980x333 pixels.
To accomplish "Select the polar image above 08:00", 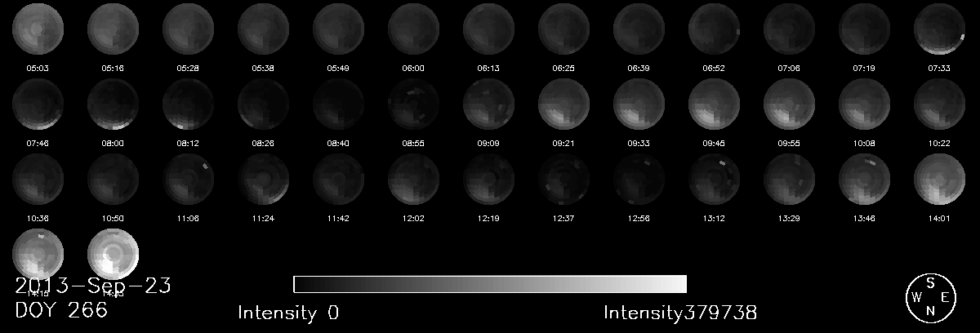I will 114,104.
